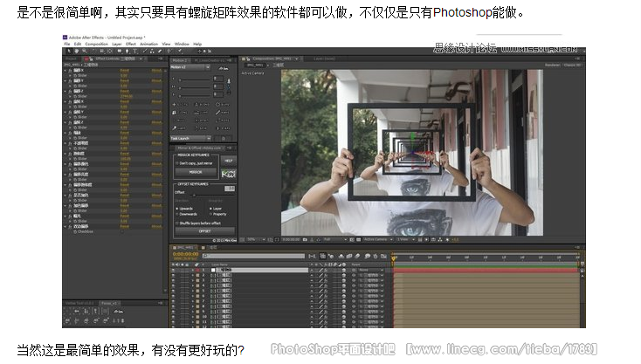This screenshot has width=641, height=364.
Task: Open the Motion v2 dropdown
Action: coord(190,67)
